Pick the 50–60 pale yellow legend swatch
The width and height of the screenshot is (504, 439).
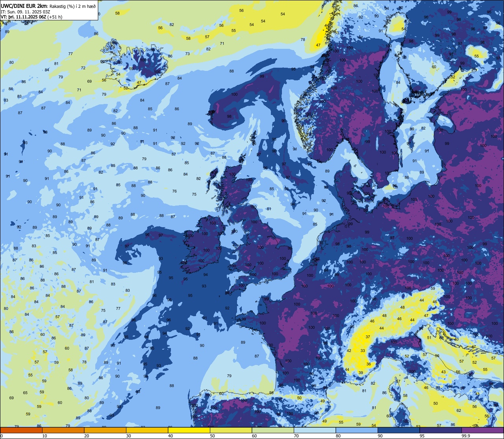231,430
